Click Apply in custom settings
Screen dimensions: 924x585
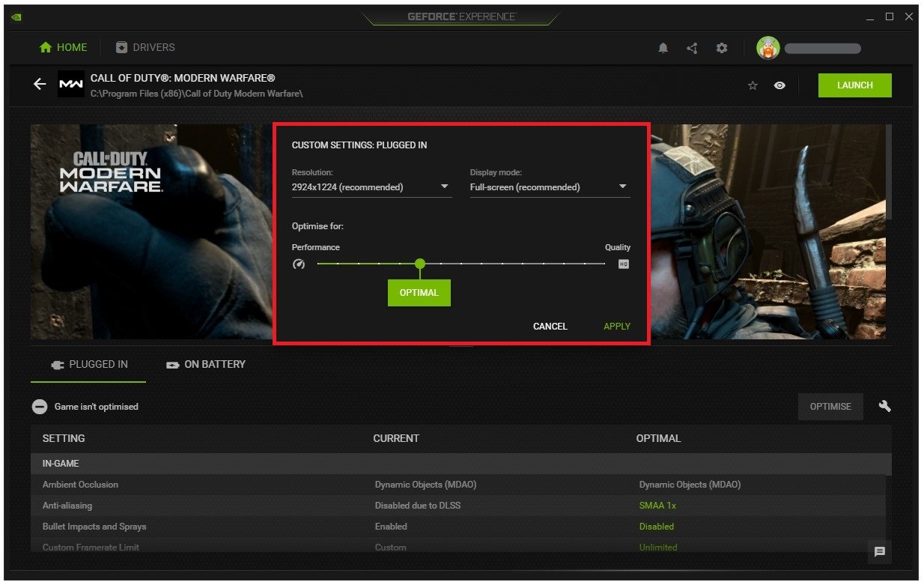tap(617, 327)
